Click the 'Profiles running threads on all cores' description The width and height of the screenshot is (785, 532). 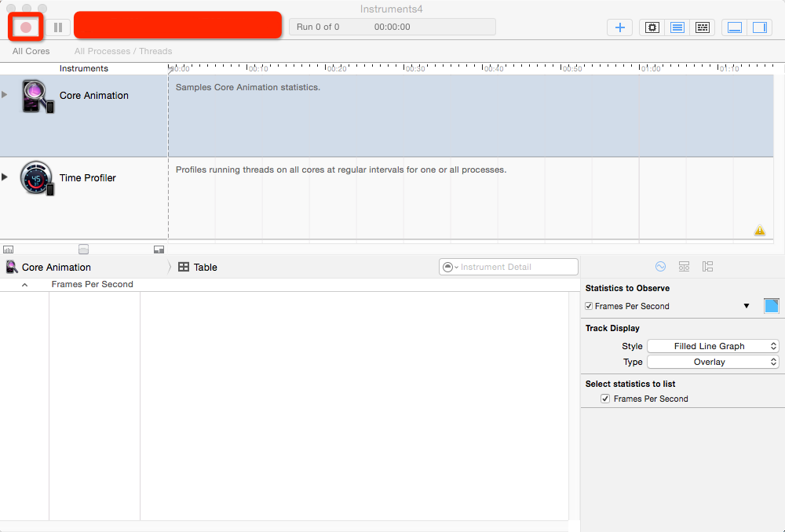point(341,169)
